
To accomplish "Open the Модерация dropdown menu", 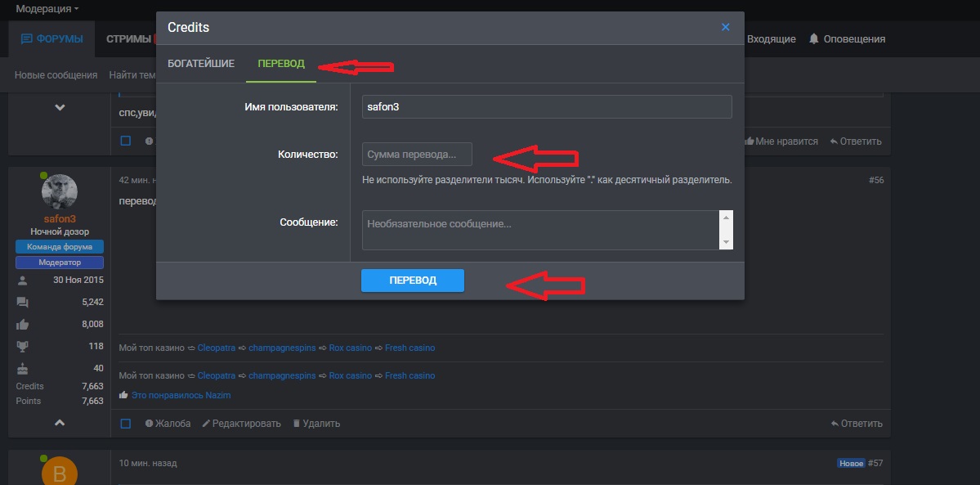I will pos(47,9).
